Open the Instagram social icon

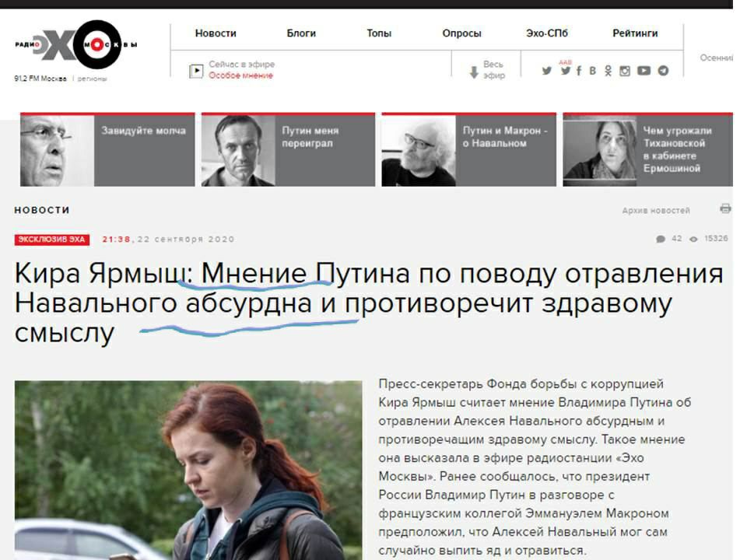[625, 71]
